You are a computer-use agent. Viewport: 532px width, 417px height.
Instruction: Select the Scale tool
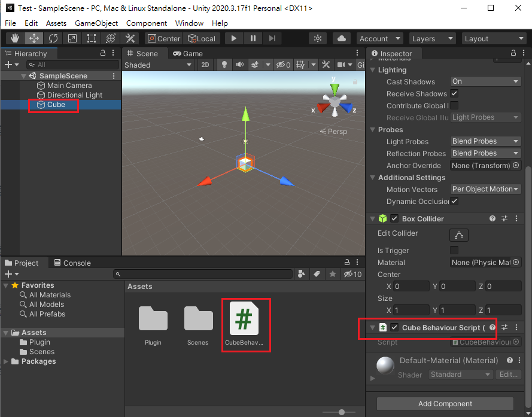click(x=72, y=38)
